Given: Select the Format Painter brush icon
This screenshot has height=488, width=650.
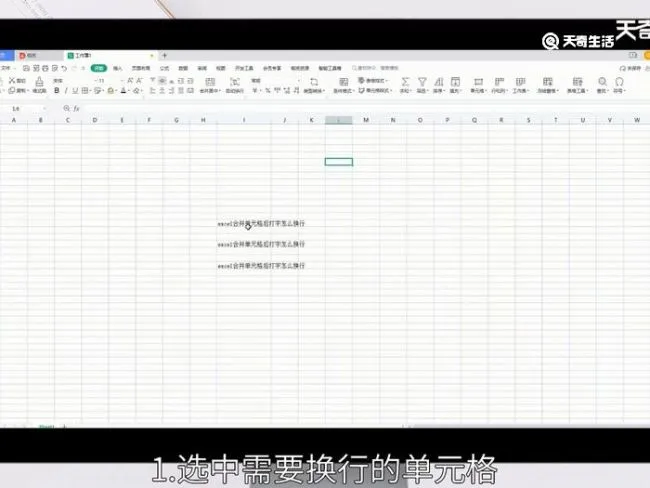Looking at the screenshot, I should [x=39, y=81].
